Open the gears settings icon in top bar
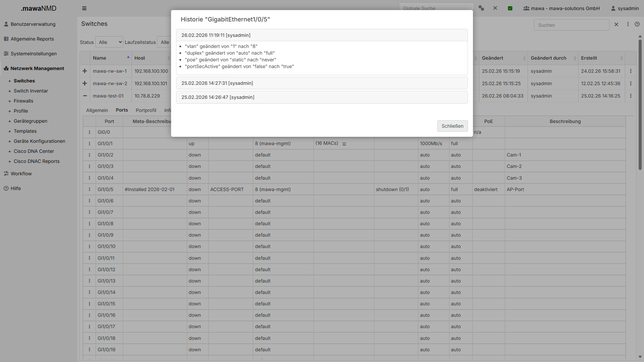Image resolution: width=644 pixels, height=362 pixels. click(481, 8)
